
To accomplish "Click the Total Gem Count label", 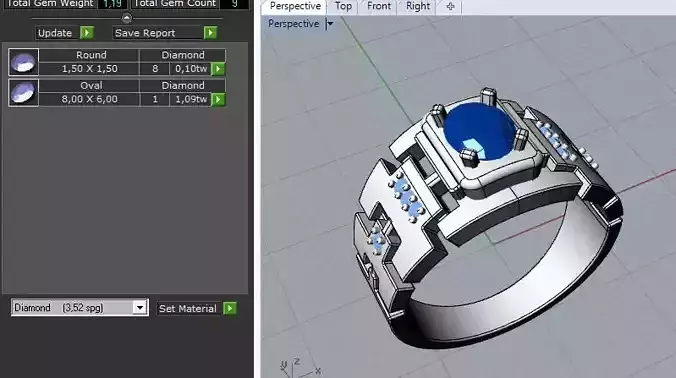I will pos(175,4).
